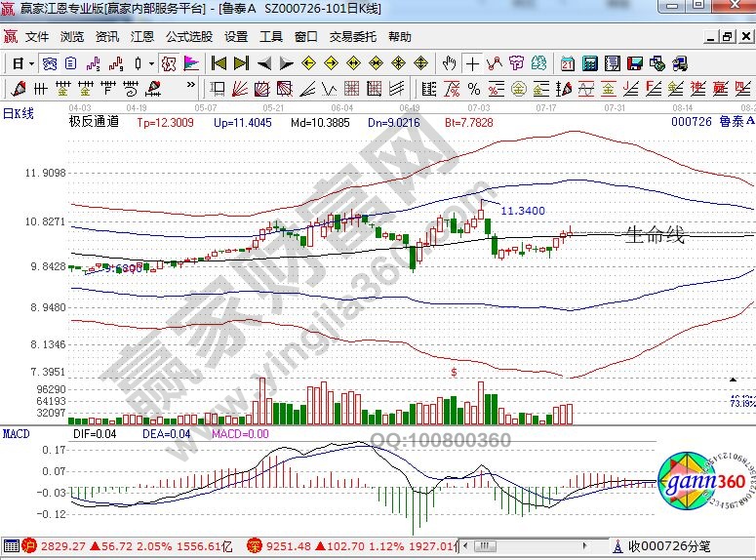
Task: Click the colorful flag icon in toolbar
Action: 191,63
